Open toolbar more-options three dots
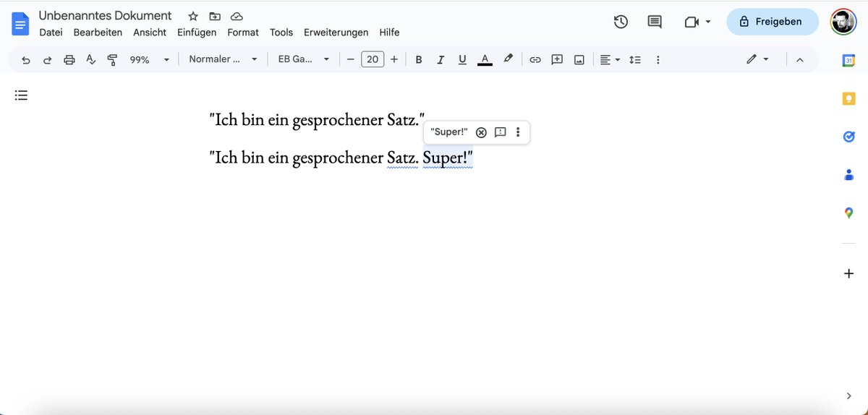Viewport: 868px width, 415px height. [x=658, y=60]
